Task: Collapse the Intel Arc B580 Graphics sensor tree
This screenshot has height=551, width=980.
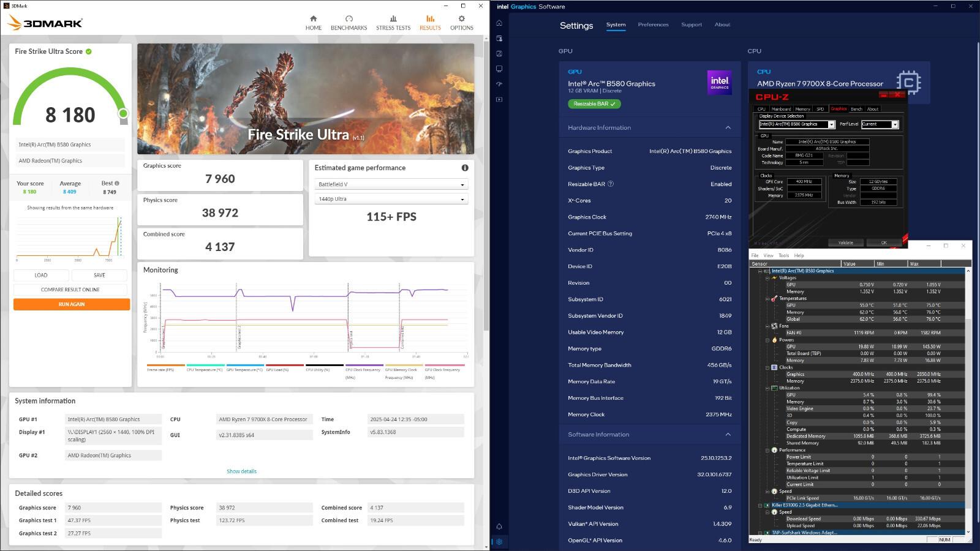Action: pos(760,271)
